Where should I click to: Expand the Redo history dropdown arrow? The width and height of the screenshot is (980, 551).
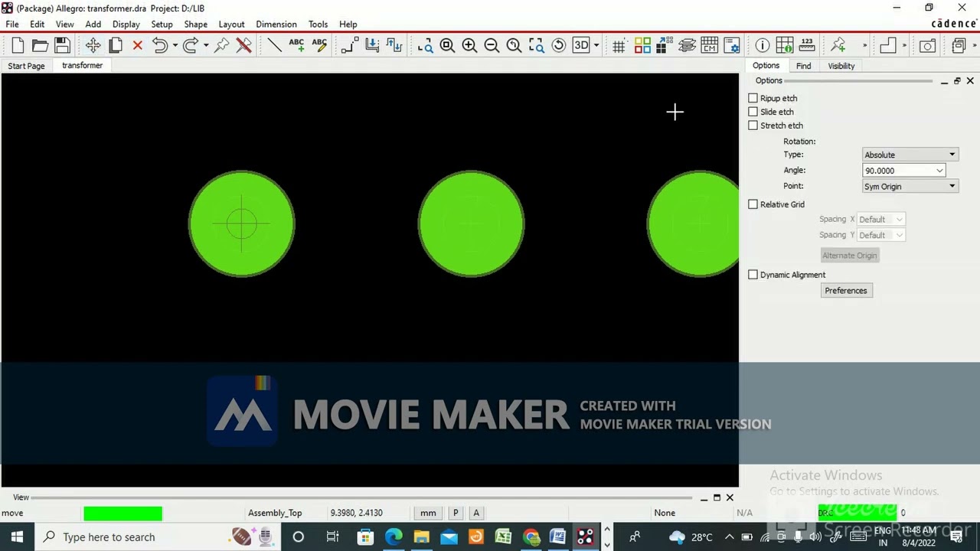tap(206, 46)
